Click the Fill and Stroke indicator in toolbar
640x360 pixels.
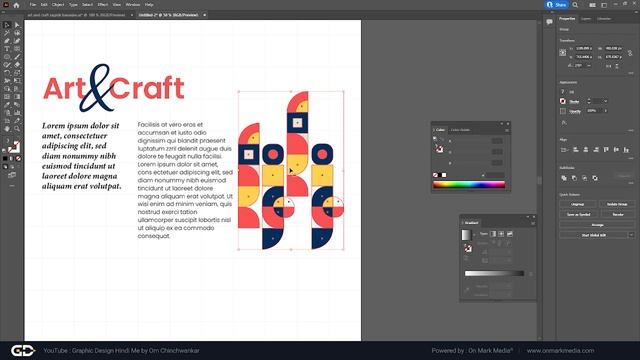click(13, 147)
